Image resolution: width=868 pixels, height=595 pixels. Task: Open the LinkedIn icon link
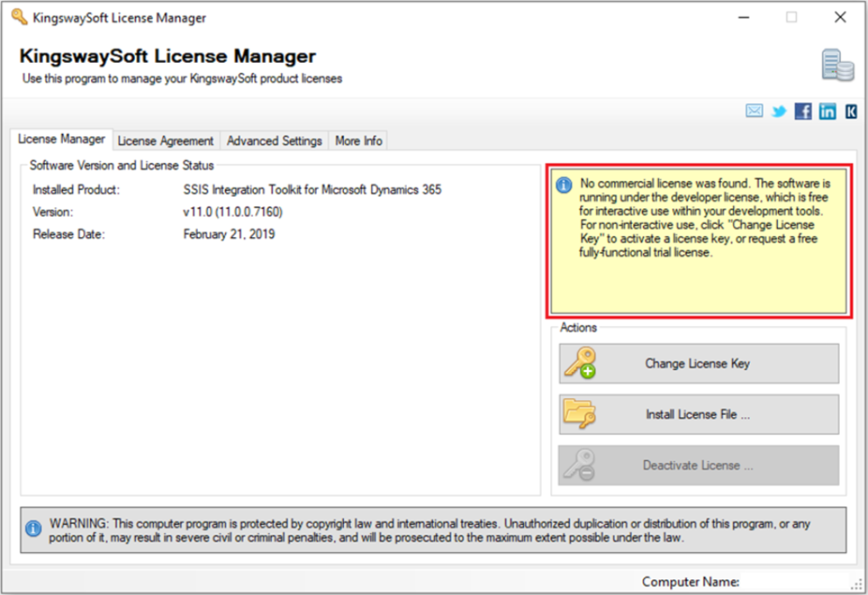point(828,111)
